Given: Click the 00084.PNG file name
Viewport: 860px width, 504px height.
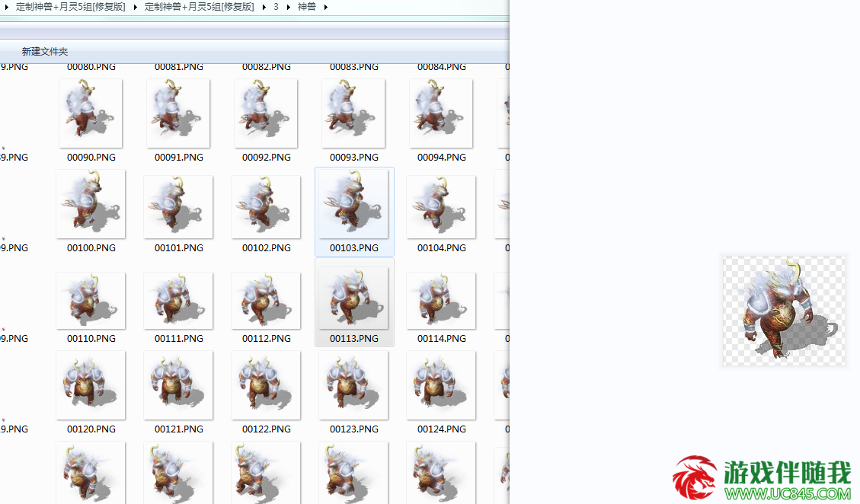Looking at the screenshot, I should [442, 68].
